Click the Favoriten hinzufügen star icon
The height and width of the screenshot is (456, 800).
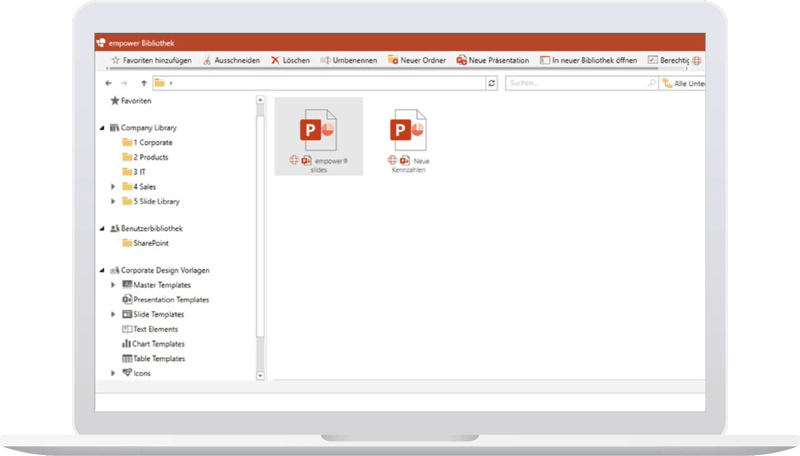point(115,60)
